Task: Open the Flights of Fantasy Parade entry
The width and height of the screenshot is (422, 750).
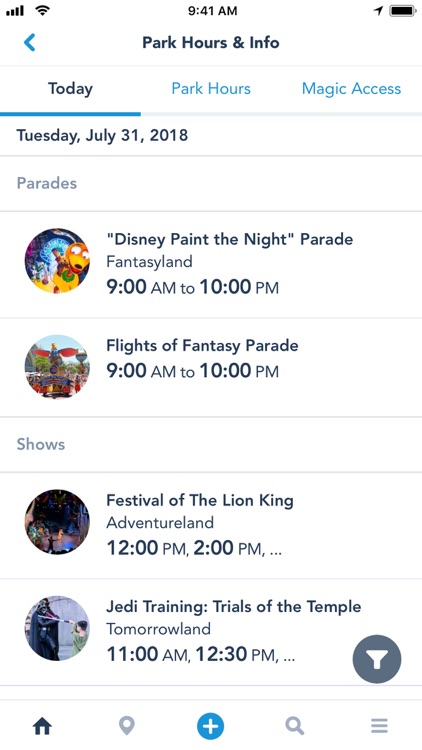Action: pyautogui.click(x=211, y=367)
